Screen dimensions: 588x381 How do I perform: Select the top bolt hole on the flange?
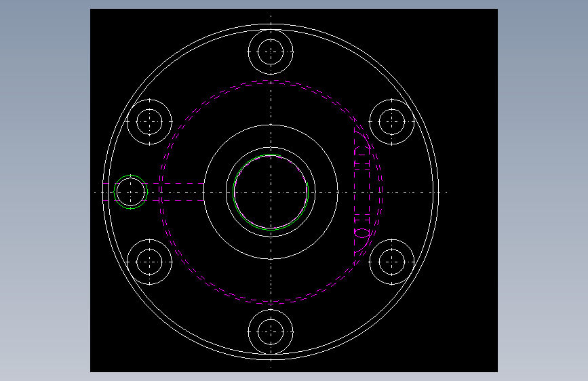click(271, 52)
